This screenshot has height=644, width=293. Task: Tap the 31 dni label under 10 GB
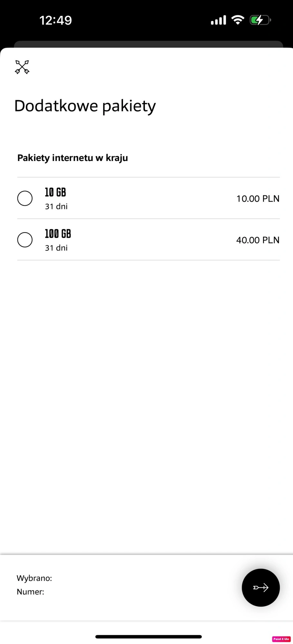click(56, 206)
